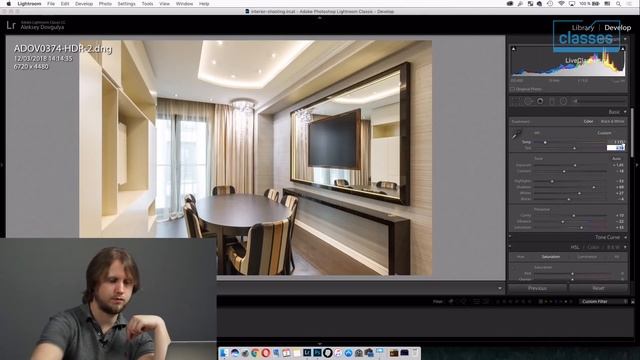Set treatment to Color
Screen dimensions: 640x360
click(x=588, y=122)
